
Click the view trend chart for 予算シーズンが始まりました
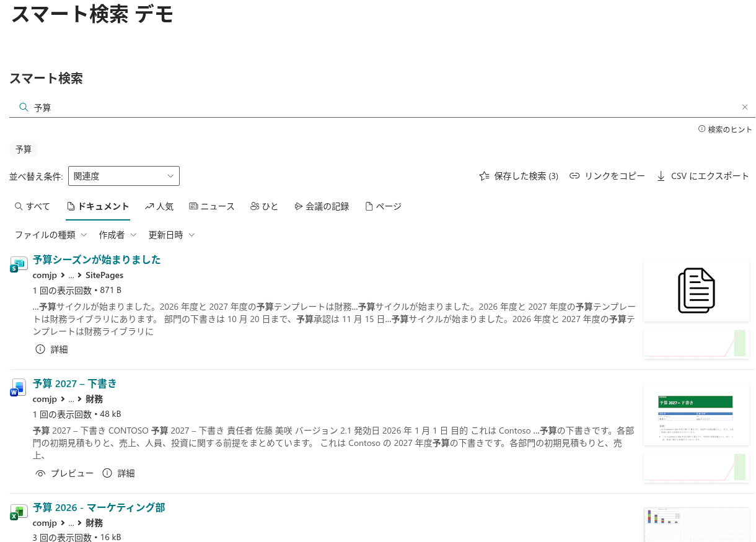[x=697, y=343]
